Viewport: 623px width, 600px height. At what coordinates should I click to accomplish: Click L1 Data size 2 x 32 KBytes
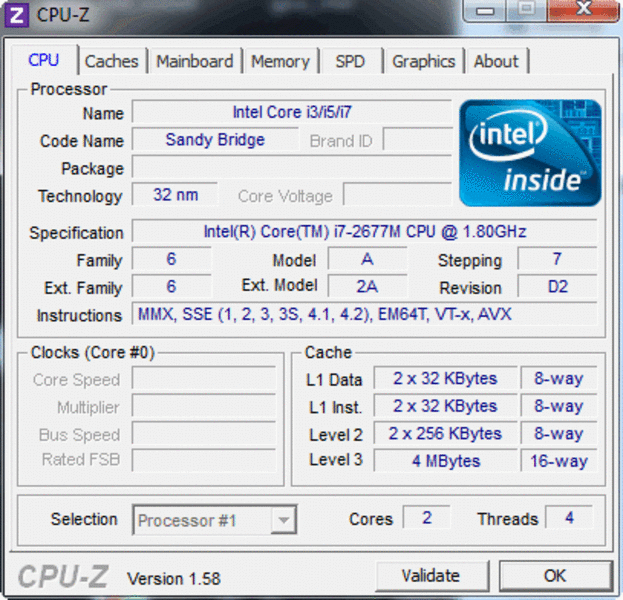445,378
